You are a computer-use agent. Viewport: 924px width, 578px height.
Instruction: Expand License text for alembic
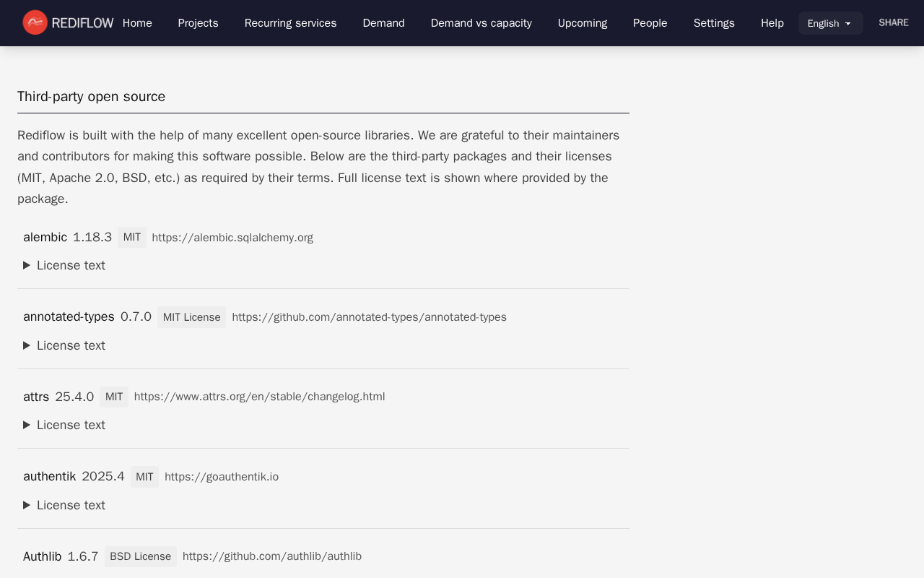(x=64, y=265)
